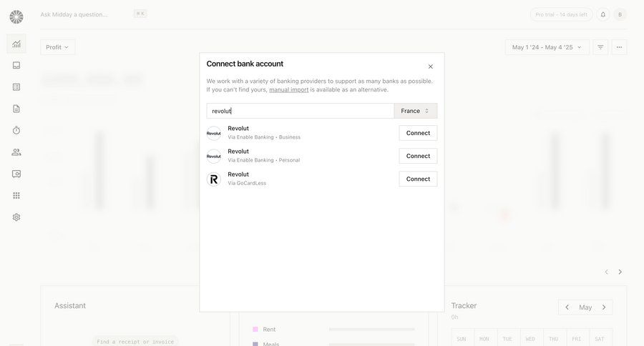Connect Revolut Personal via Enable Banking
The image size is (644, 346).
point(418,156)
